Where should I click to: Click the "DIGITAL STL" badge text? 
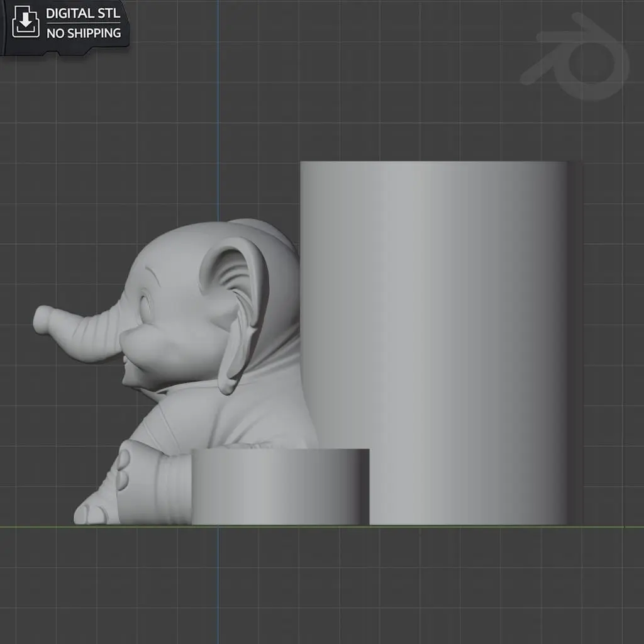click(84, 14)
